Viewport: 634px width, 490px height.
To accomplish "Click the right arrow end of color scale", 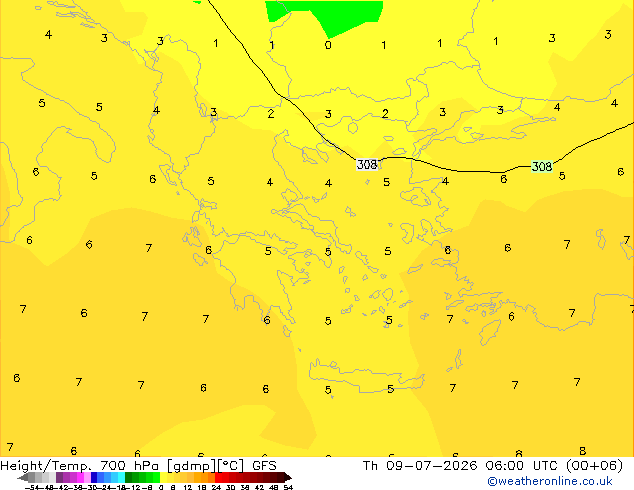I will [x=287, y=478].
